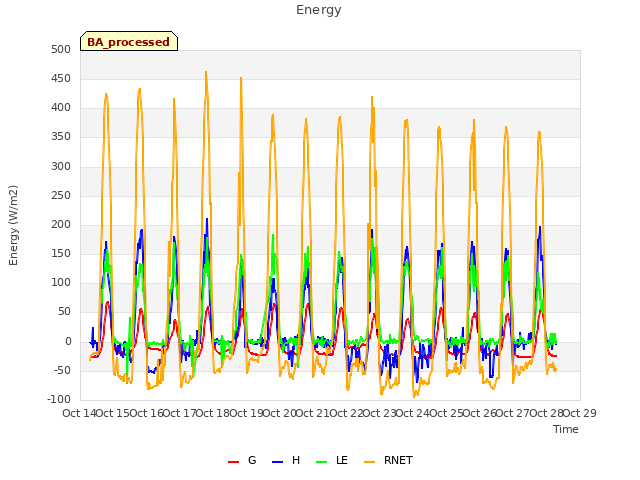The width and height of the screenshot is (640, 480).
Task: Click the 500 y-axis tick label
Action: click(x=61, y=50)
